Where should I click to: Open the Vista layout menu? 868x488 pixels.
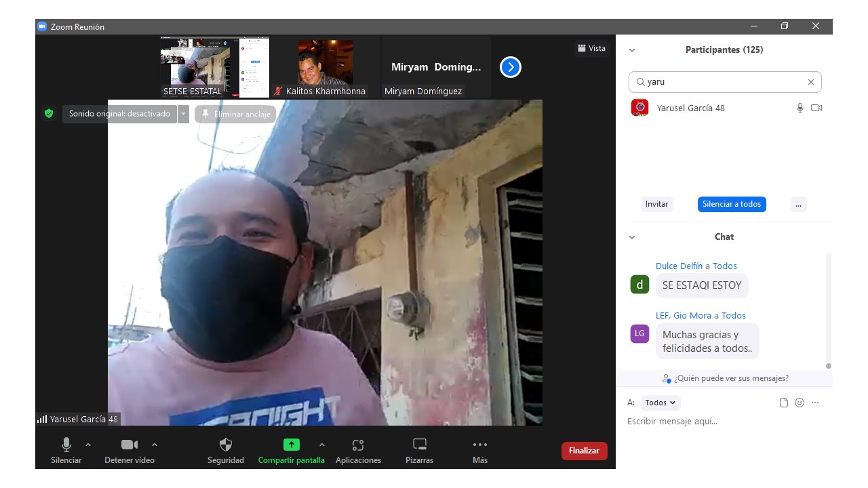coord(591,48)
